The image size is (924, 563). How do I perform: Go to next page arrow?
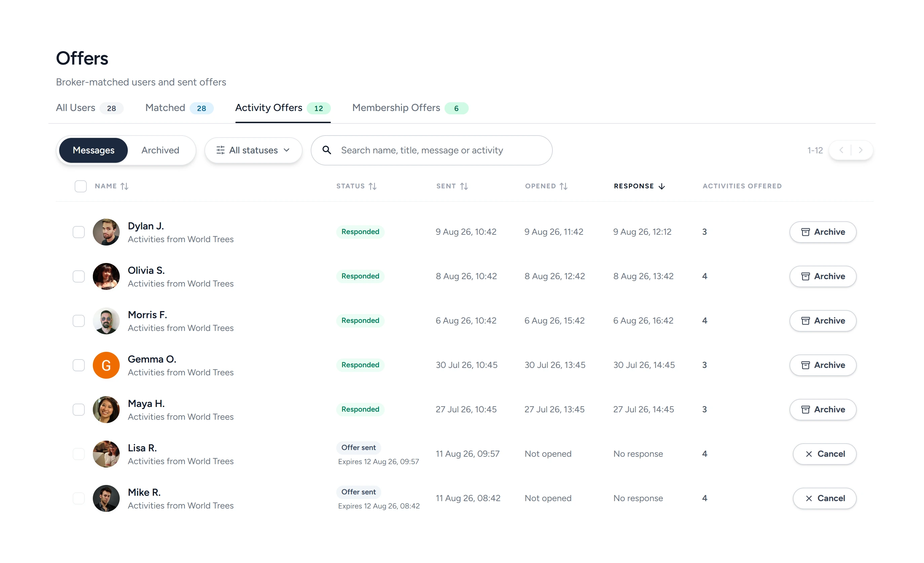[861, 150]
